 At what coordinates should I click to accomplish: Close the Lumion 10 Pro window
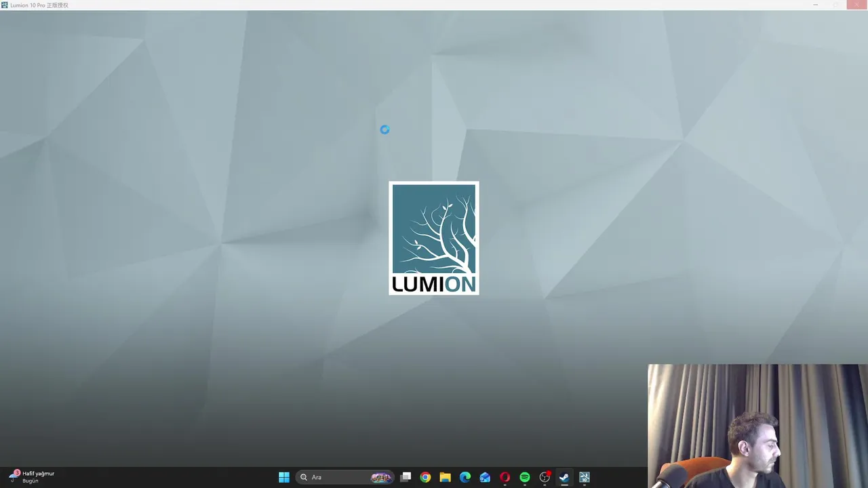click(856, 5)
